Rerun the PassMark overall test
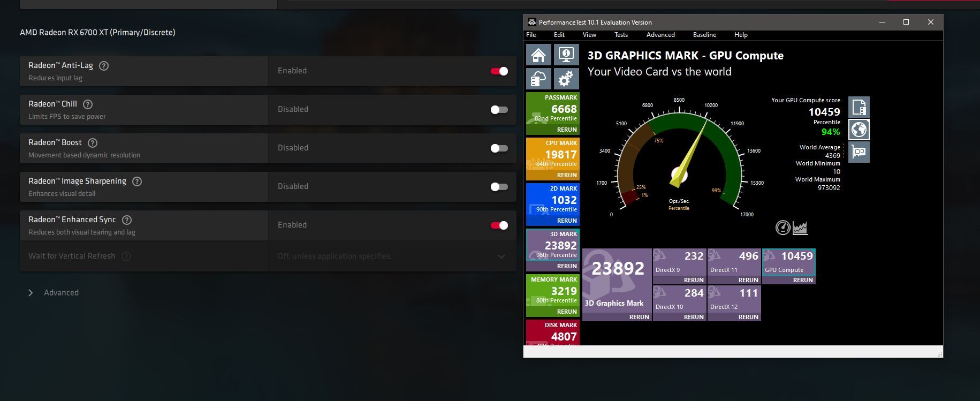This screenshot has height=401, width=980. coord(567,130)
